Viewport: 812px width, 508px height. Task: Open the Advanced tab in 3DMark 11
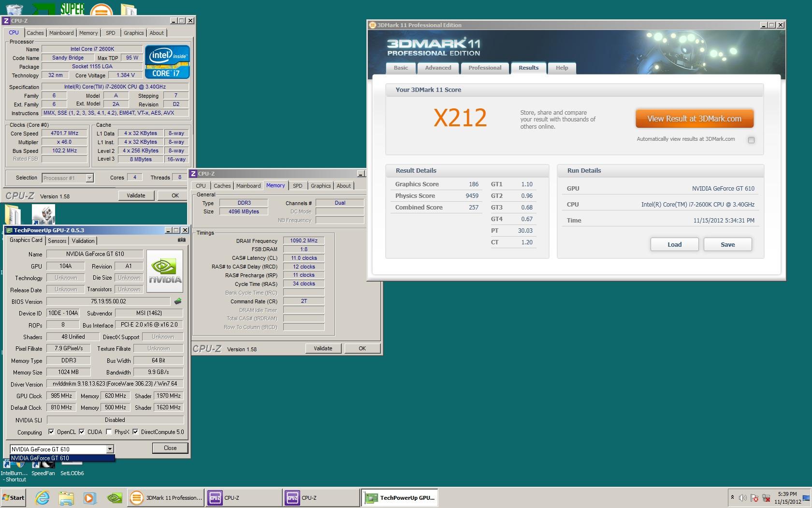438,68
